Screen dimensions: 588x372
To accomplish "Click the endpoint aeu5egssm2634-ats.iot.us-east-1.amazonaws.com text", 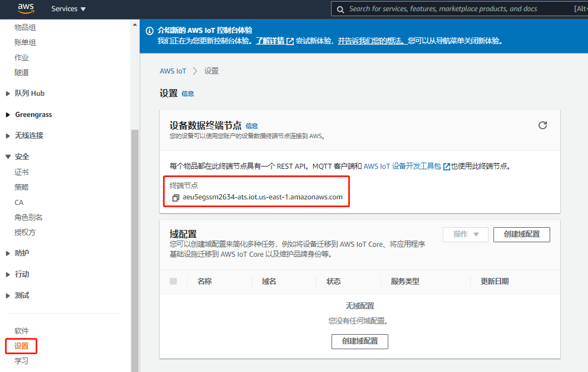I will click(x=263, y=197).
